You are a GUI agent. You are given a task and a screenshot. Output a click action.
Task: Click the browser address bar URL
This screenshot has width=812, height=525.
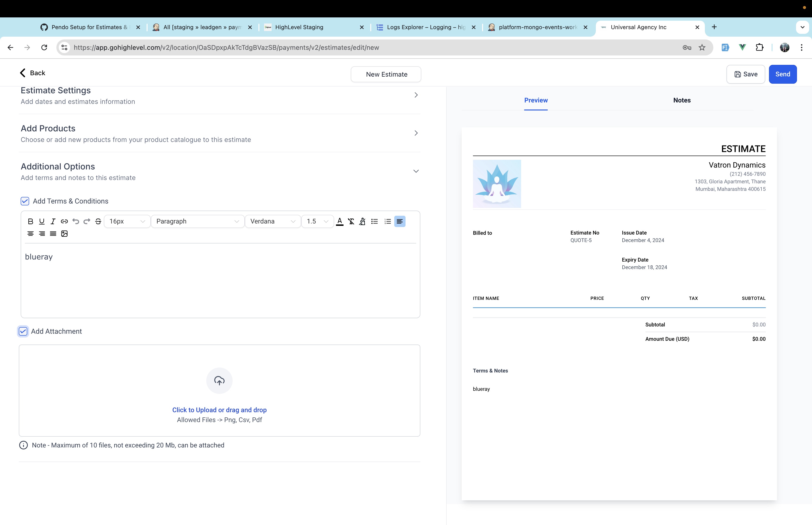[x=226, y=47]
